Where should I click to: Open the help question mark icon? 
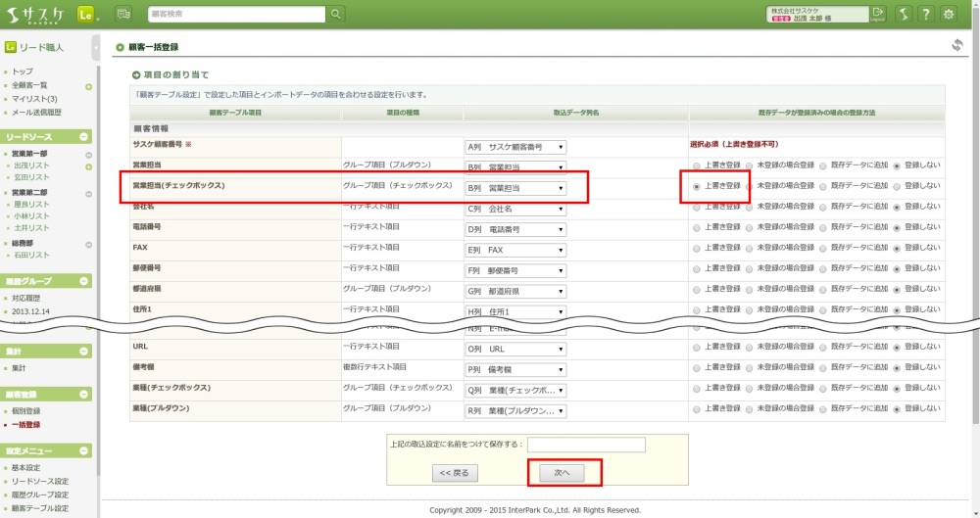pos(925,14)
